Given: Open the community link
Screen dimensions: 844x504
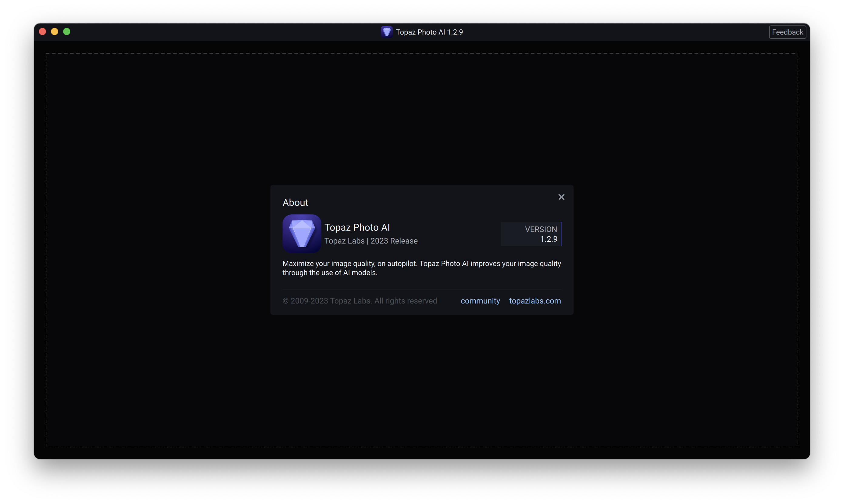Looking at the screenshot, I should point(480,301).
